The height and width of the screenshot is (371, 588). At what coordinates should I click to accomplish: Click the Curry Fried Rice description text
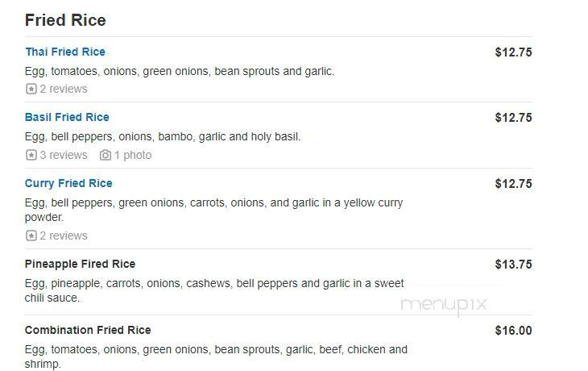(213, 210)
